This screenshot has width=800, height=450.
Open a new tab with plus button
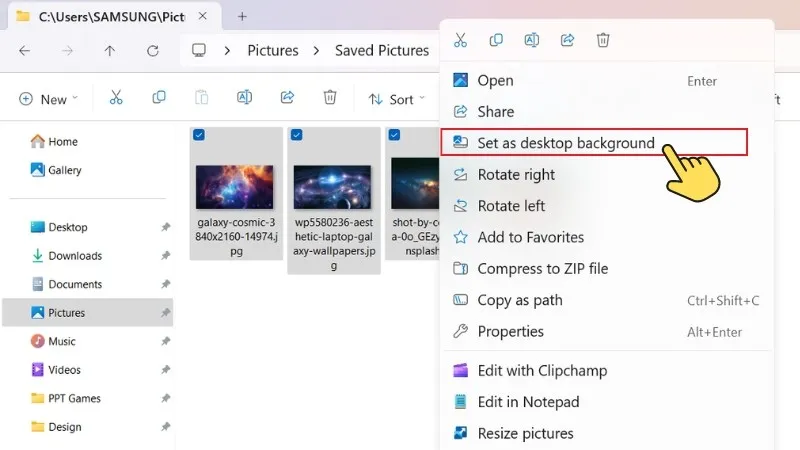[242, 16]
